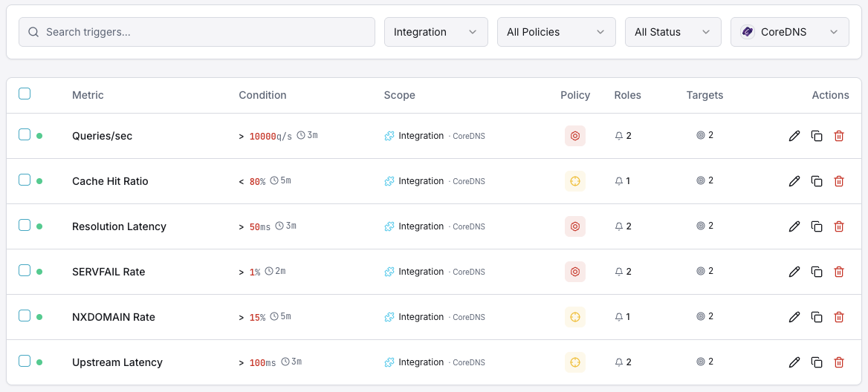Screen dimensions: 868x392
Task: Click the > 10000q/s condition value
Action: [x=265, y=136]
